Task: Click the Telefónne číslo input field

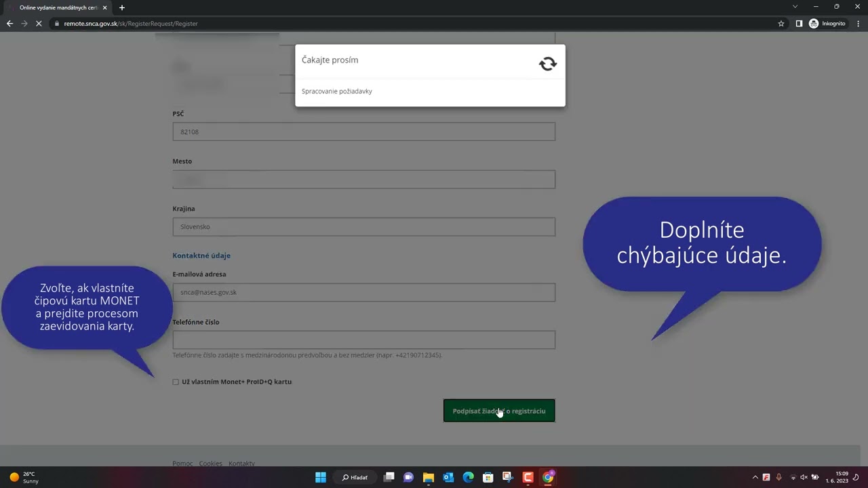Action: [x=363, y=340]
